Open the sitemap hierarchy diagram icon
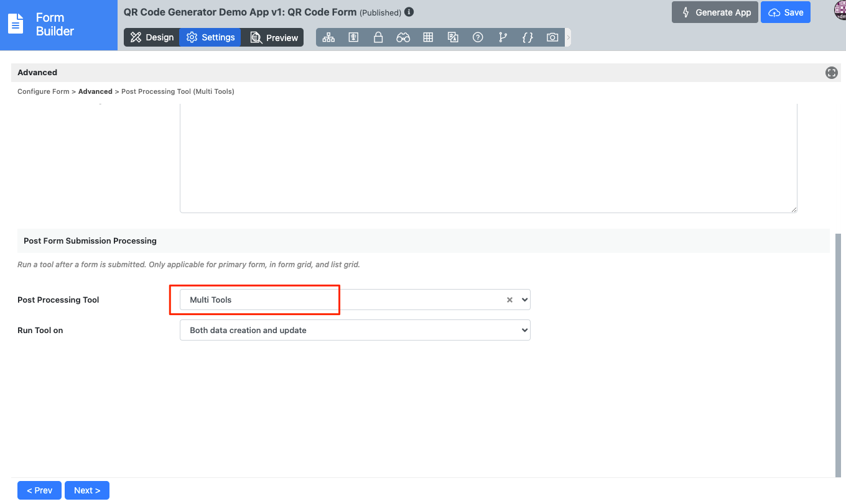 point(328,37)
